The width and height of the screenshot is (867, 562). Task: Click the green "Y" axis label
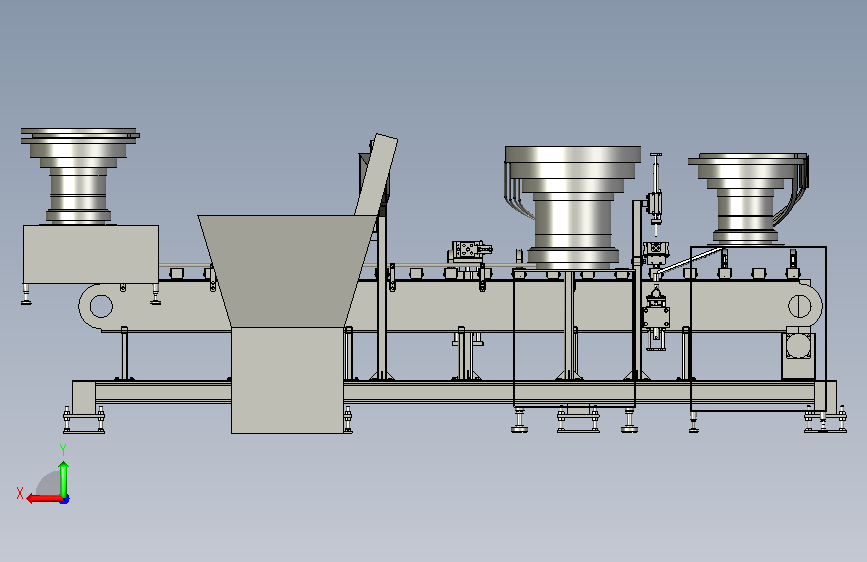coord(63,449)
